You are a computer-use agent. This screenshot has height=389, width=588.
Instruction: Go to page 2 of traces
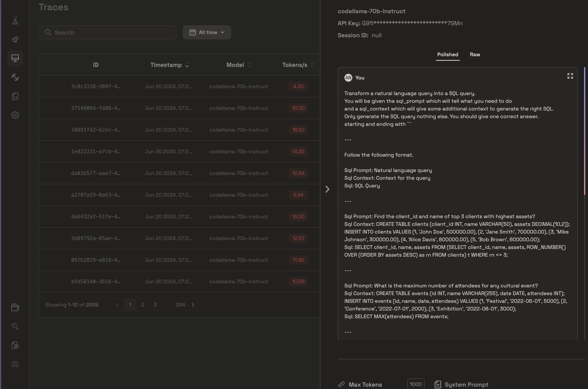click(x=142, y=305)
